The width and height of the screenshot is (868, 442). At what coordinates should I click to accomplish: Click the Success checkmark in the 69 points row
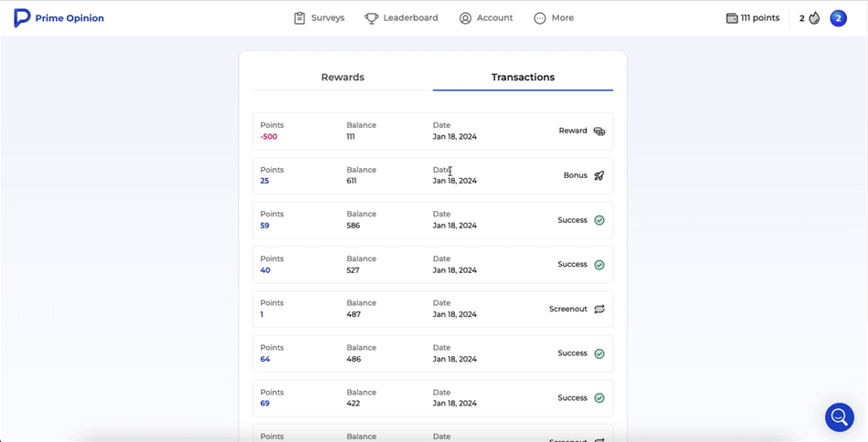coord(599,398)
